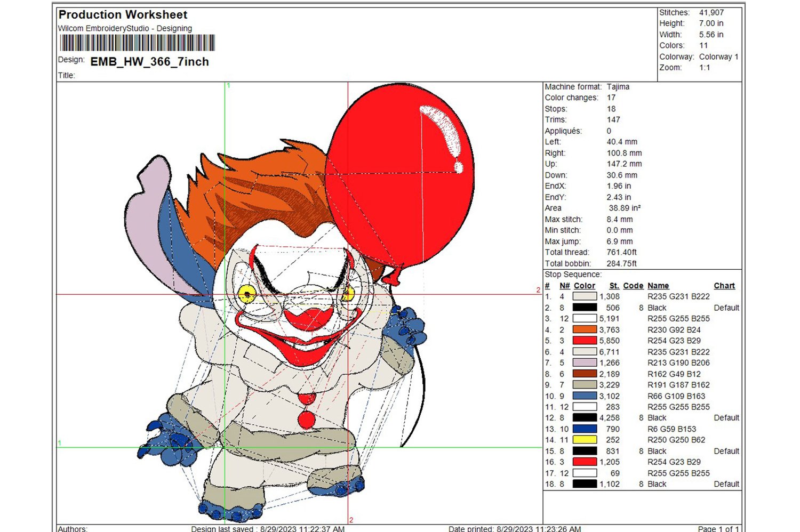Select the stitches value '41,907'
This screenshot has width=800, height=532.
[x=711, y=12]
